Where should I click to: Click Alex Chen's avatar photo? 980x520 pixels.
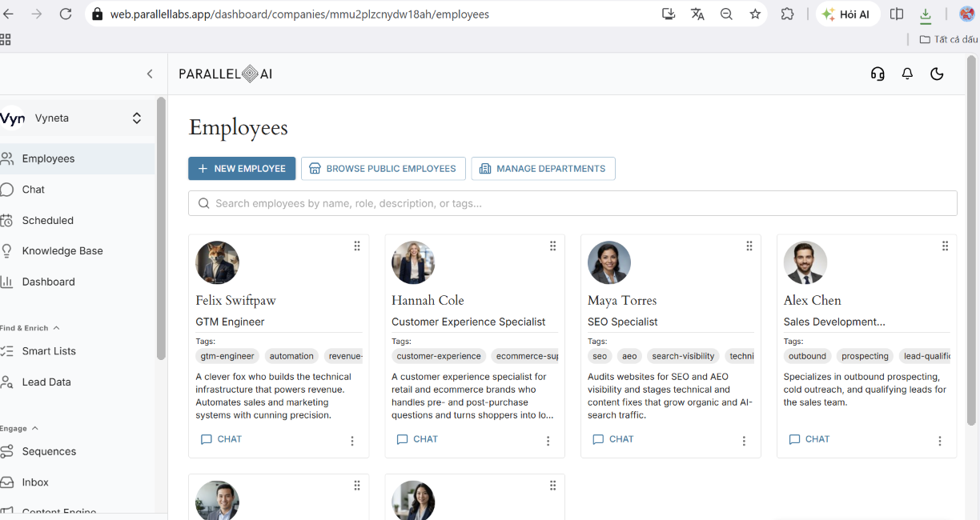pos(805,262)
